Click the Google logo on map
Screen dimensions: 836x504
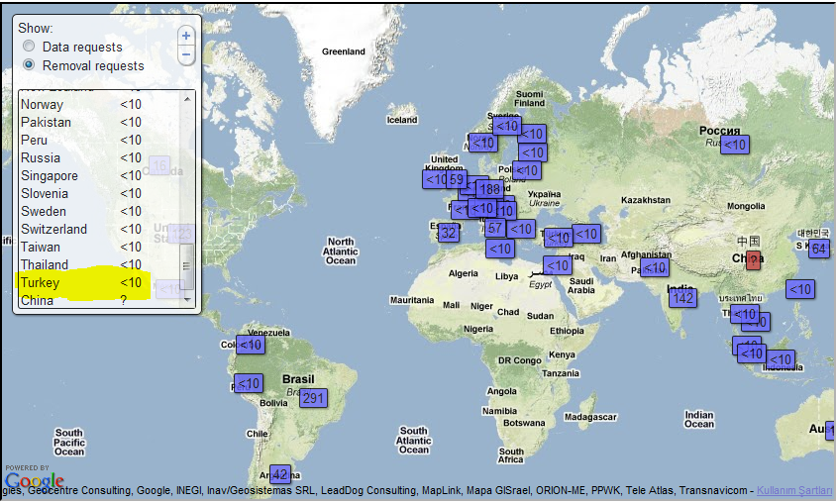tap(34, 481)
